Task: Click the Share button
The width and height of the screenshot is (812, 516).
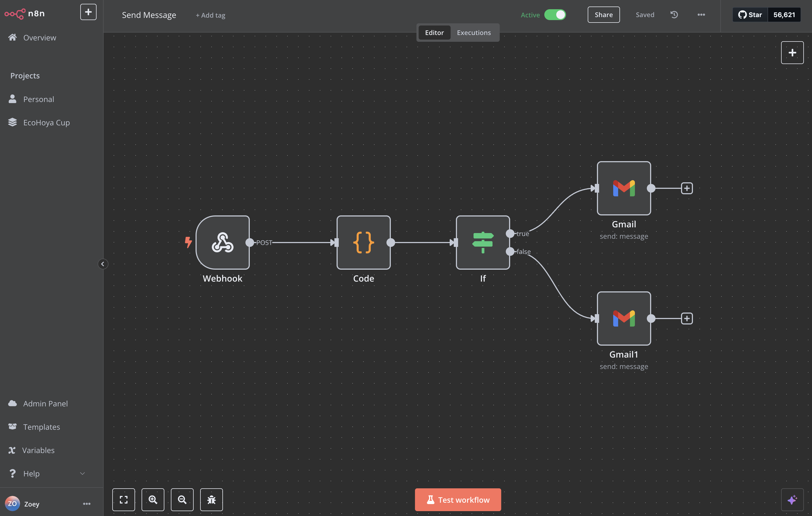Action: (x=603, y=14)
